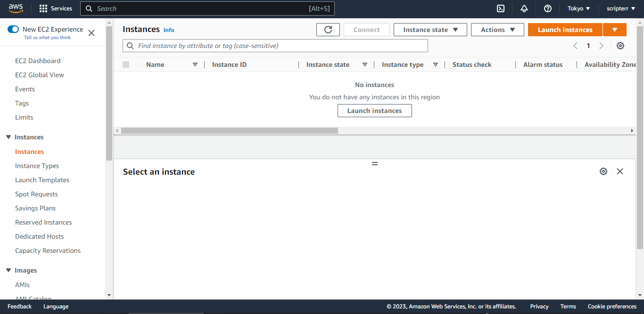Open the Instance state dropdown
This screenshot has height=314, width=644.
tap(430, 30)
